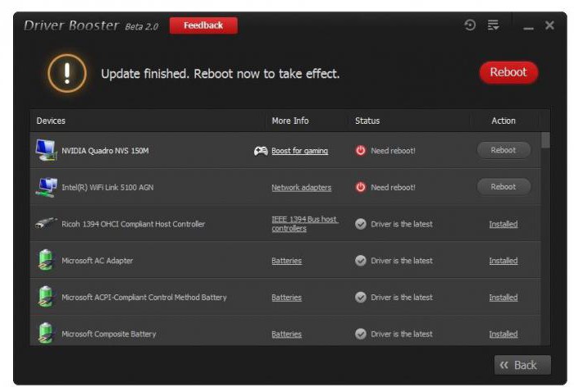
Task: Click Driver is the latest in Ricoh row
Action: [x=402, y=224]
